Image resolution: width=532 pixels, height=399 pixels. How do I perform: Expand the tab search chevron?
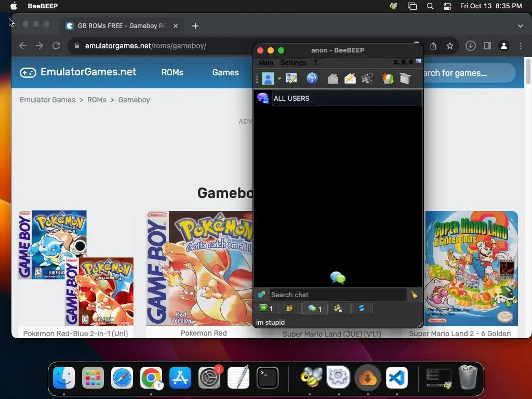click(521, 26)
